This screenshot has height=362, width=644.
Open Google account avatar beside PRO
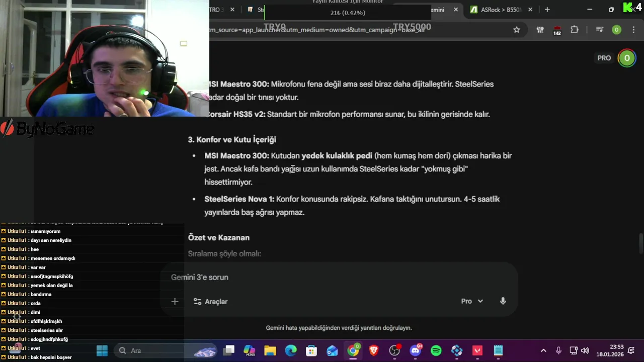pos(627,58)
